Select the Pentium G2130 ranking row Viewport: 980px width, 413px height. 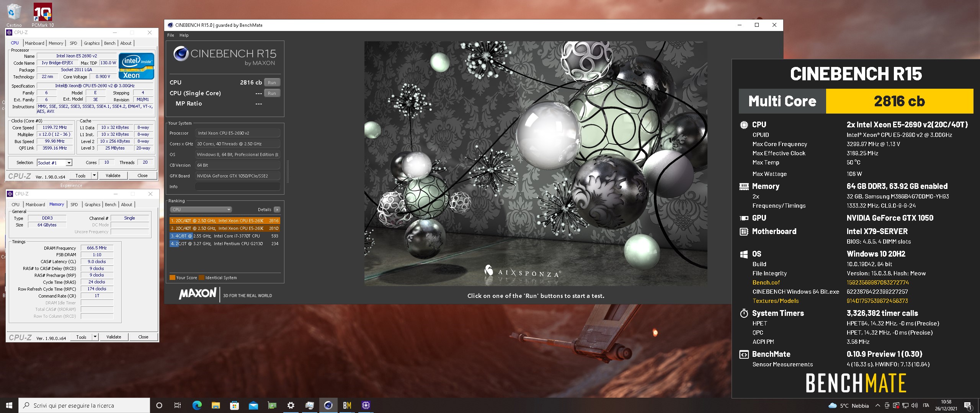[225, 244]
